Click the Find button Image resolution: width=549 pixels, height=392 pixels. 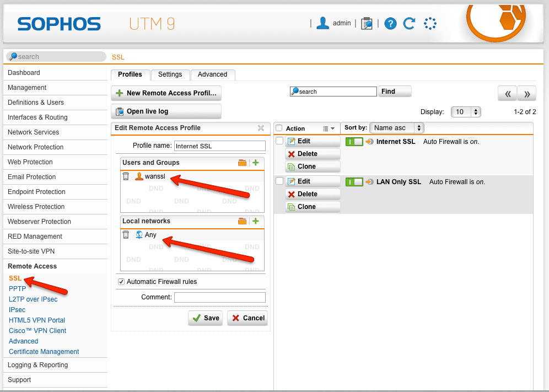click(x=395, y=92)
